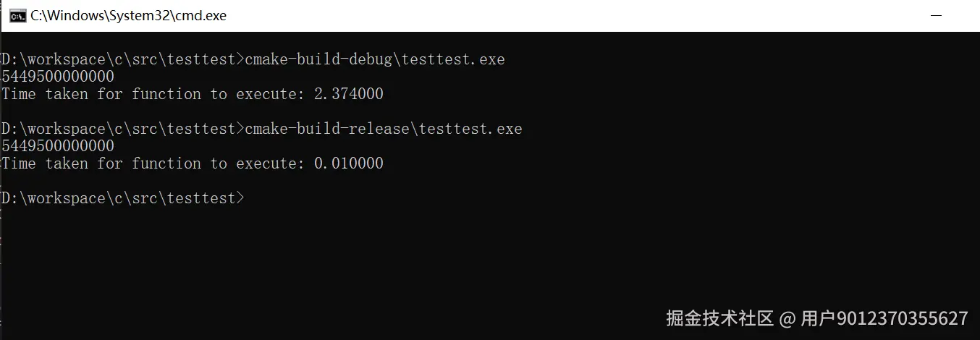The height and width of the screenshot is (340, 980).
Task: Click the first 5449500000000 output line
Action: (x=58, y=77)
